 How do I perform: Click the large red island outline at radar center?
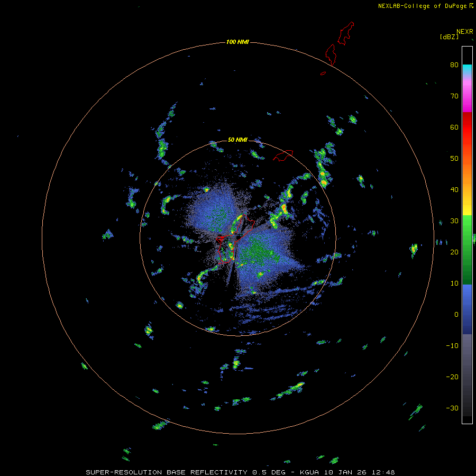235,239
